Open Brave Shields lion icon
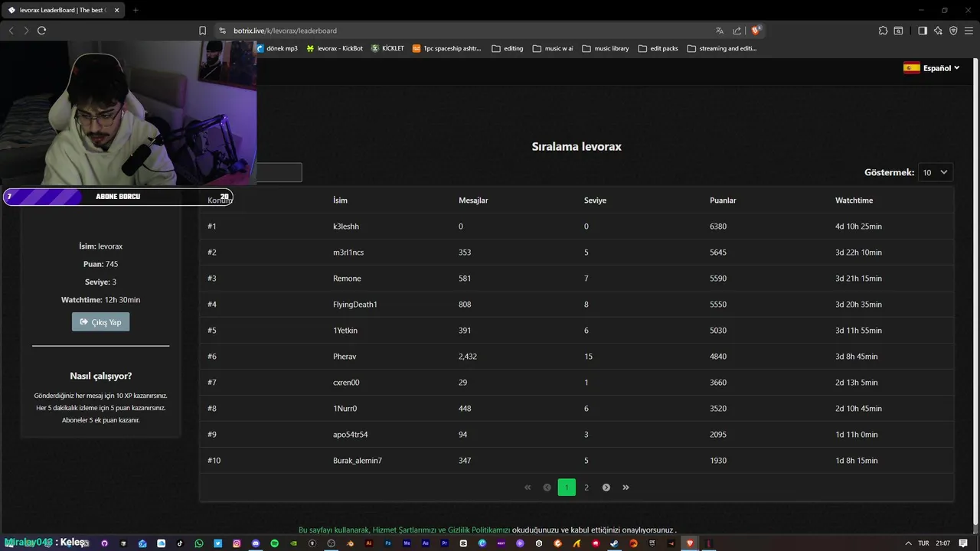This screenshot has width=980, height=551. (756, 31)
